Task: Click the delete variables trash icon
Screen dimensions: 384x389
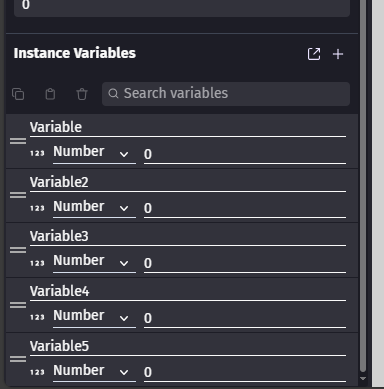Action: (82, 94)
